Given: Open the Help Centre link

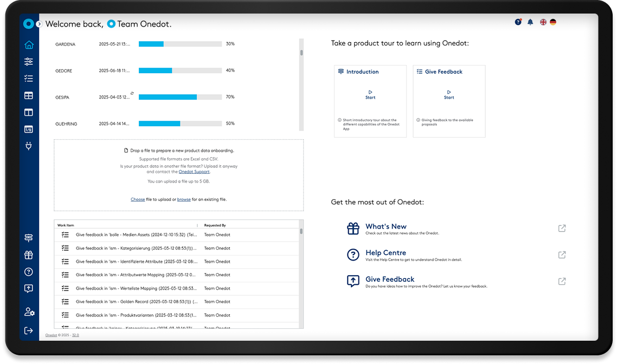Looking at the screenshot, I should point(385,253).
